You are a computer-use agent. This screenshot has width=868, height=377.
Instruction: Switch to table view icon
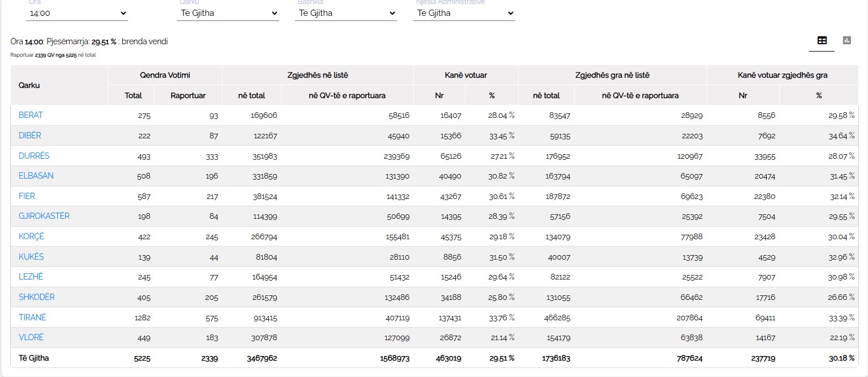[822, 41]
